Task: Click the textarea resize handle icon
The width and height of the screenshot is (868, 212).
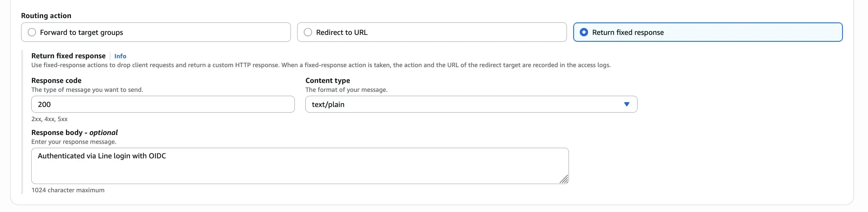Action: pyautogui.click(x=564, y=180)
